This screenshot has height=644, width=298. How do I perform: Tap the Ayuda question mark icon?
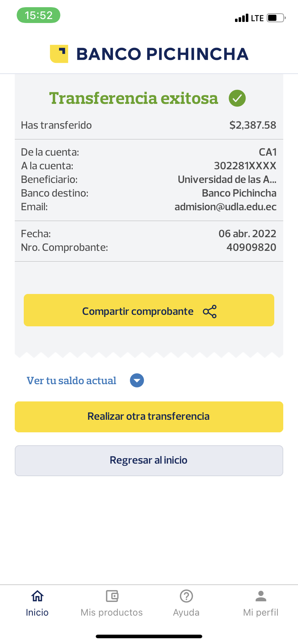point(186,596)
